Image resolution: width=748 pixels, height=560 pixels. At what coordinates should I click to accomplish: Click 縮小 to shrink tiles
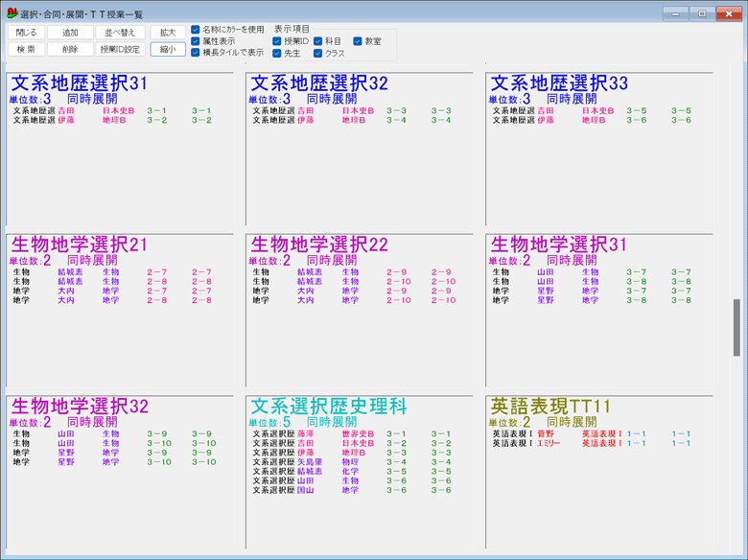[x=168, y=49]
